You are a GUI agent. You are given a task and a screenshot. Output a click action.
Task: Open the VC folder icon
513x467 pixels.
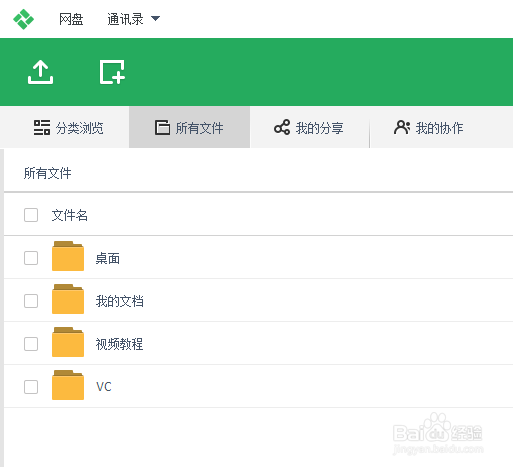click(68, 385)
